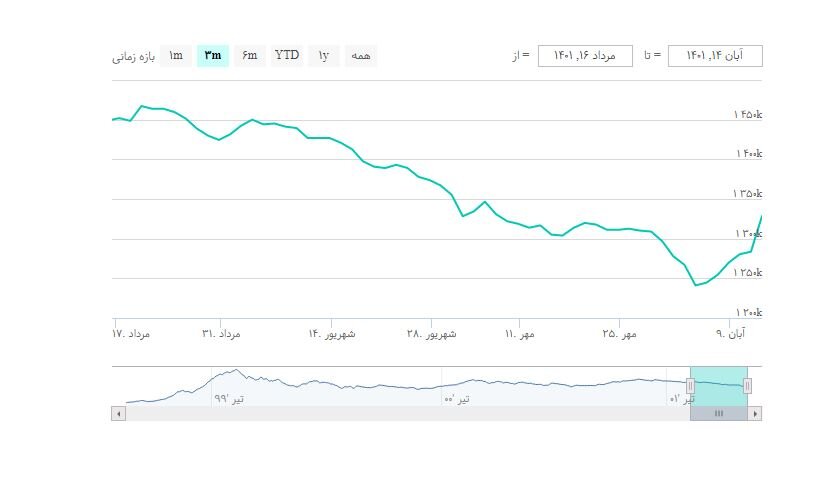Screen dimensions: 840x483
Task: Click the همه (all) range button
Action: point(361,56)
